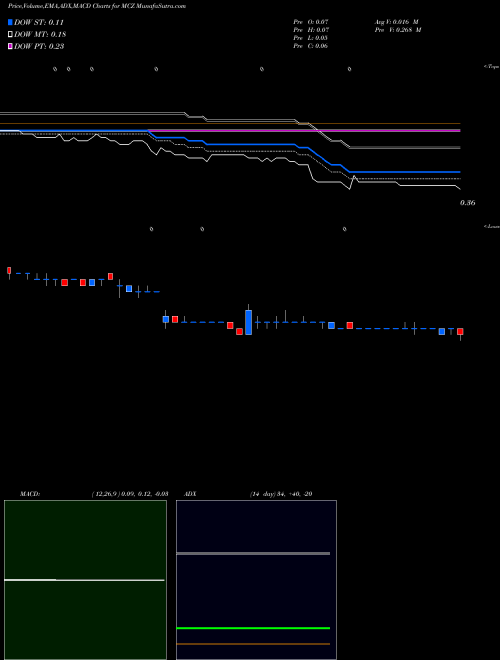Click the white MACD signal line
Screen dimensions: 500x660
pyautogui.click(x=84, y=580)
